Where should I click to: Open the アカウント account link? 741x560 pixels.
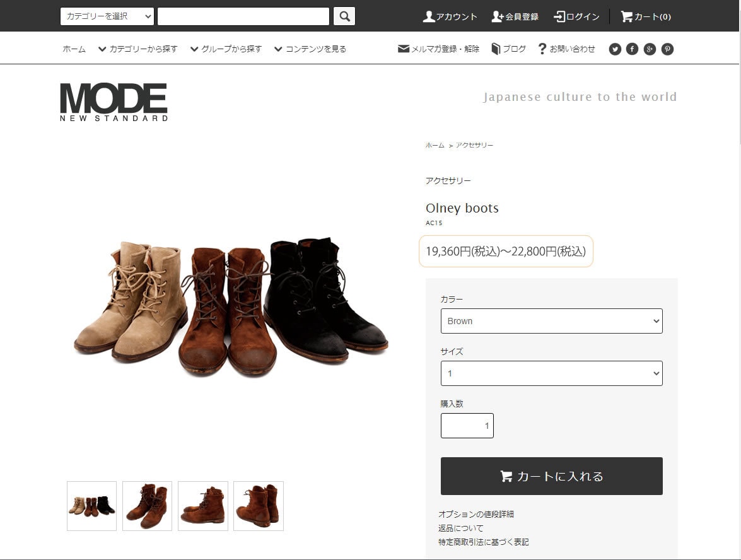pyautogui.click(x=450, y=17)
